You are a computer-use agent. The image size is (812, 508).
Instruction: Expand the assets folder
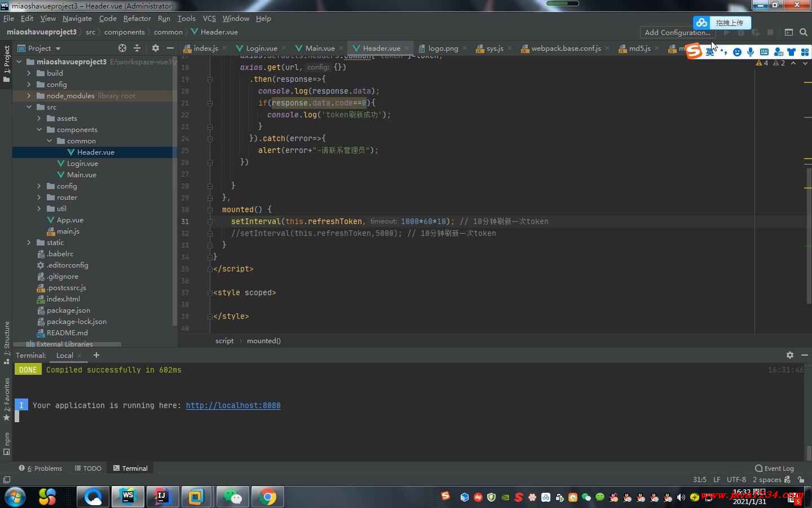click(39, 118)
